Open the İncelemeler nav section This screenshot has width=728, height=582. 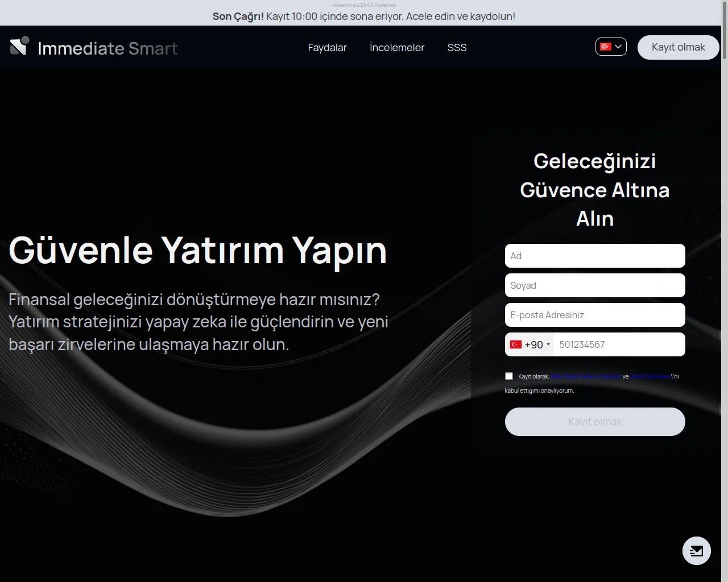pos(397,48)
